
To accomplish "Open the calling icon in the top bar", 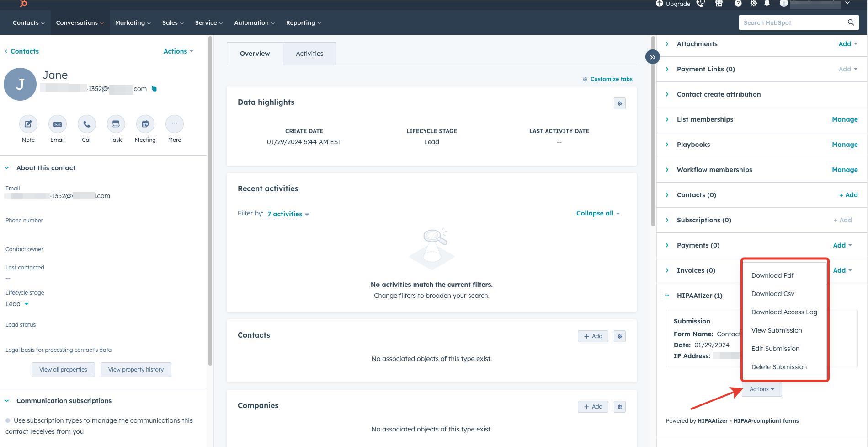I will click(x=700, y=4).
